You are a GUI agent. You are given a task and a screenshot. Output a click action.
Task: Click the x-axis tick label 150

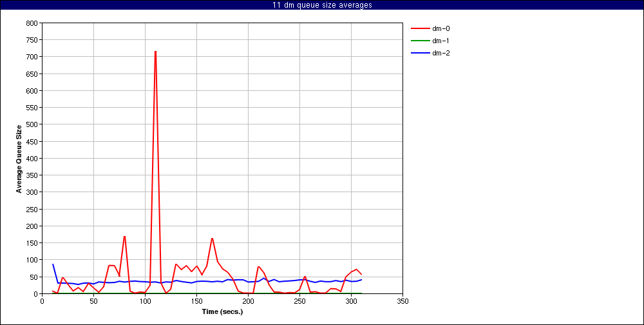click(196, 301)
